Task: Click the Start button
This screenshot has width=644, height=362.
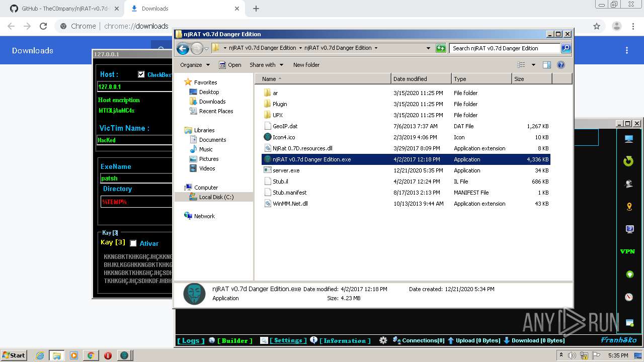Action: pyautogui.click(x=14, y=355)
